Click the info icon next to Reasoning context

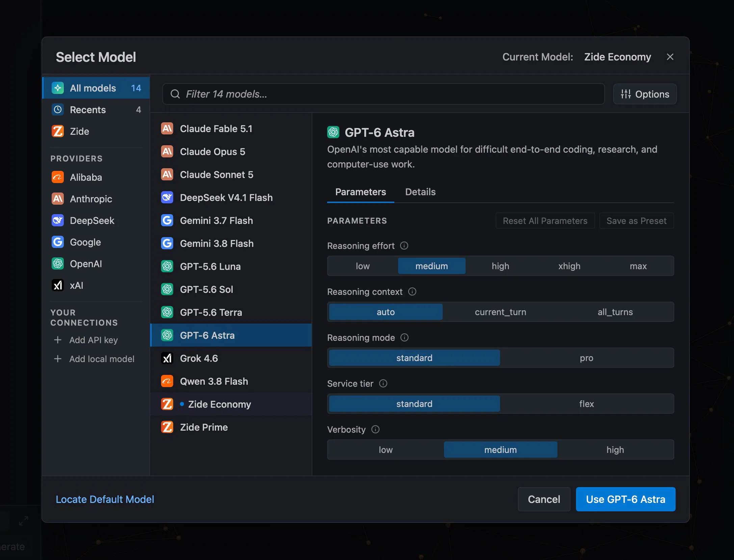click(x=412, y=291)
